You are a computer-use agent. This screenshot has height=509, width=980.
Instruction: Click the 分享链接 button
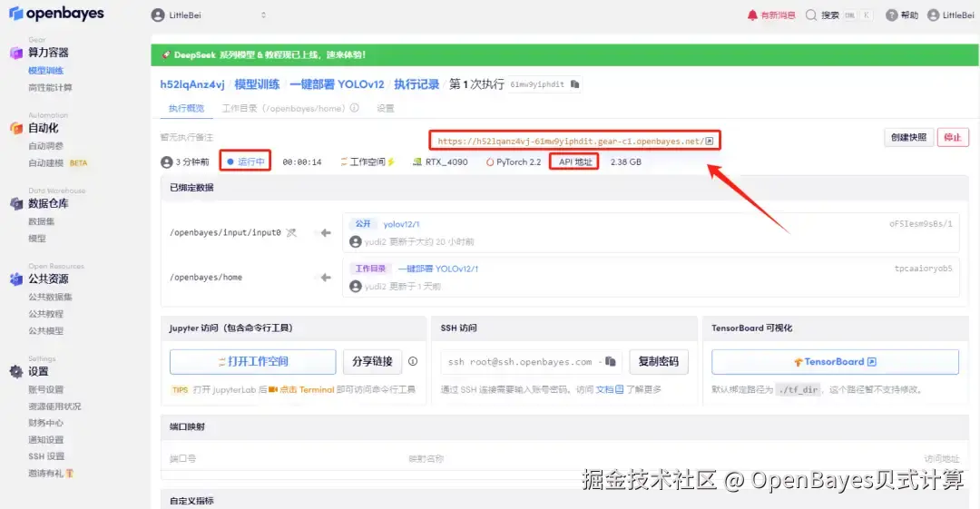tap(372, 361)
